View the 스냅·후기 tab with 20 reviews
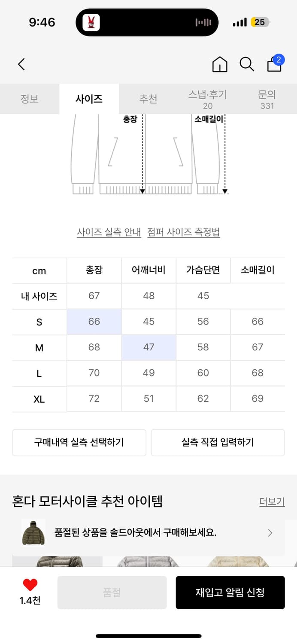Image resolution: width=297 pixels, height=644 pixels. point(207,99)
